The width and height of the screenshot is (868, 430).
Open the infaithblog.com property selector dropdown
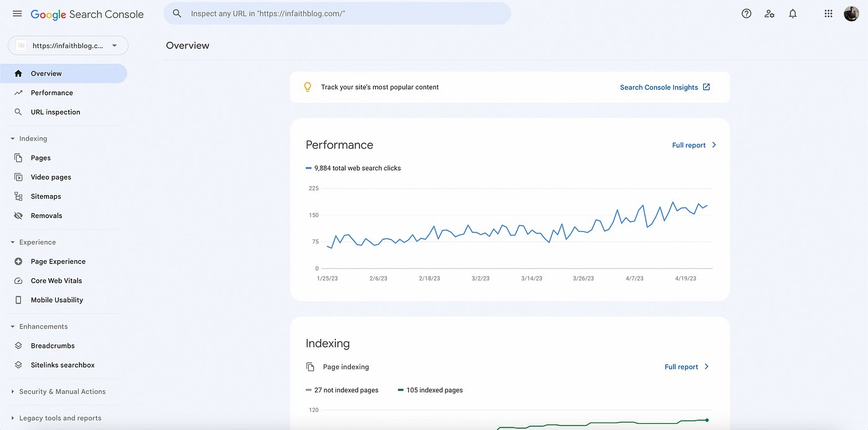pyautogui.click(x=68, y=45)
